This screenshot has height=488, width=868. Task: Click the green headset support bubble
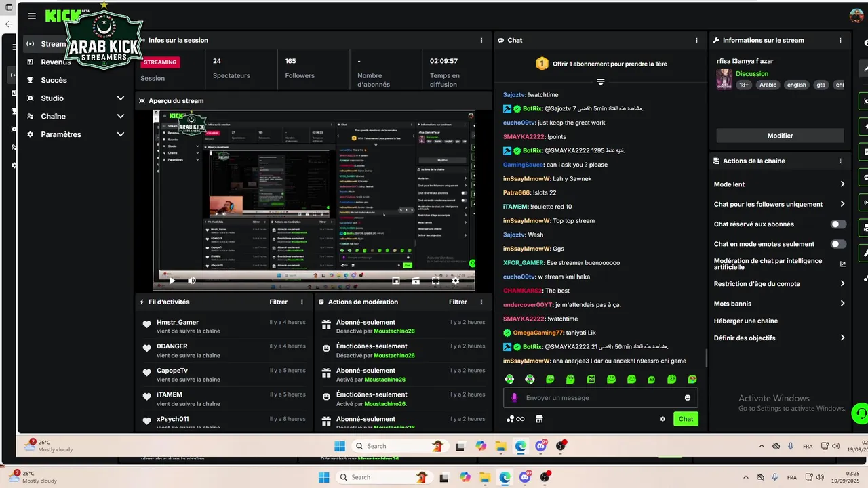click(x=860, y=412)
